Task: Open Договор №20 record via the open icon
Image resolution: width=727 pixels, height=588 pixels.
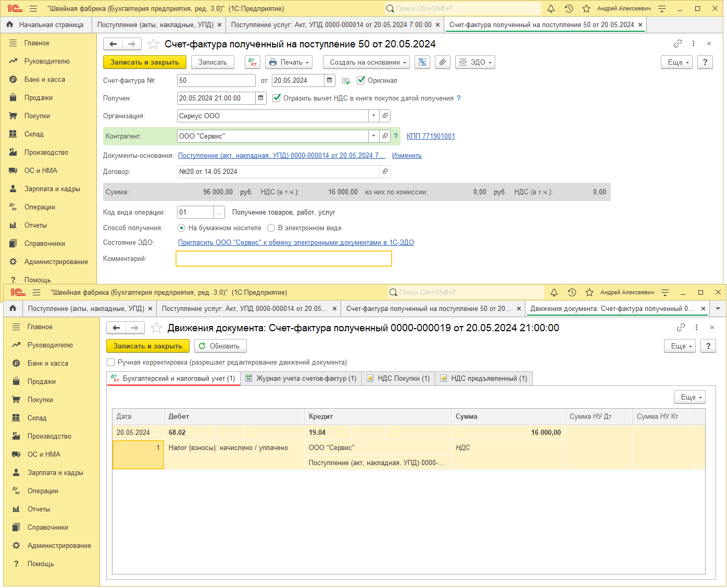Action: [x=385, y=171]
